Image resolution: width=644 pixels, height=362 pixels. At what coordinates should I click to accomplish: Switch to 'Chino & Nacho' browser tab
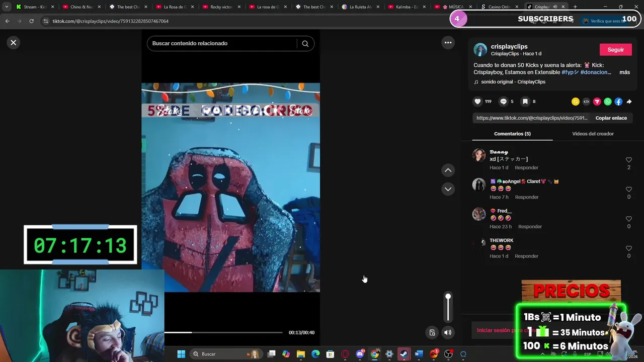pos(82,7)
